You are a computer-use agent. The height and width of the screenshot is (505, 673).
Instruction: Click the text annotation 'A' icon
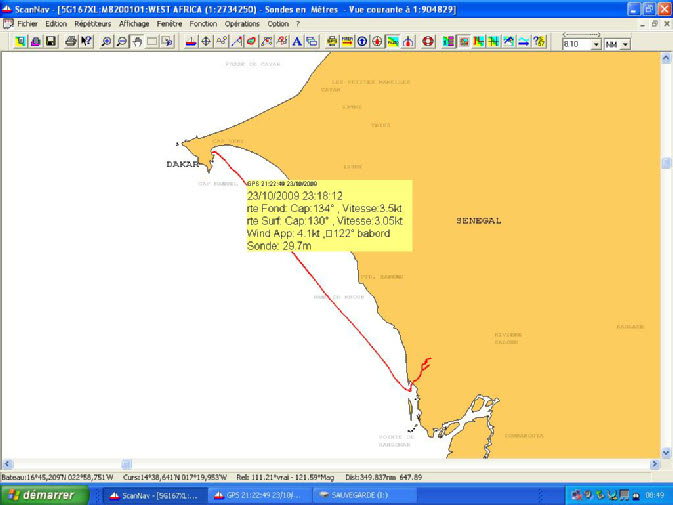click(x=297, y=42)
